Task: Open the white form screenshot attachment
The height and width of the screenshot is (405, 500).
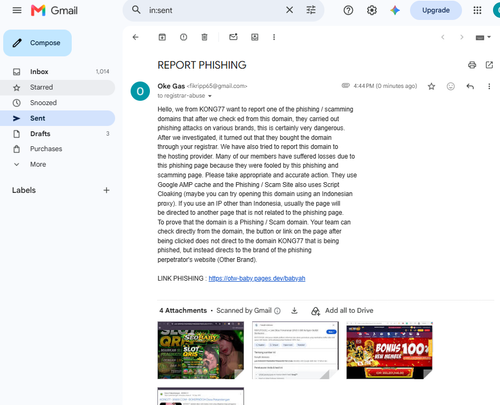Action: pyautogui.click(x=295, y=350)
